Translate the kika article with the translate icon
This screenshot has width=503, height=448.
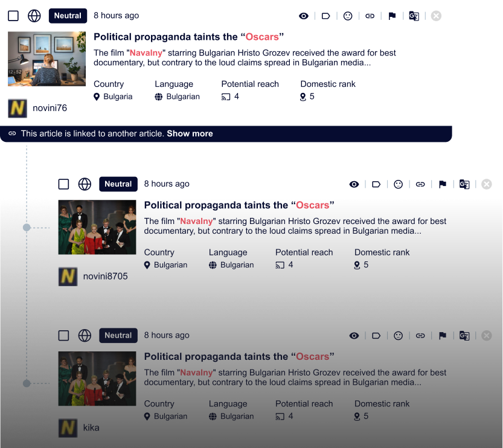click(x=464, y=336)
